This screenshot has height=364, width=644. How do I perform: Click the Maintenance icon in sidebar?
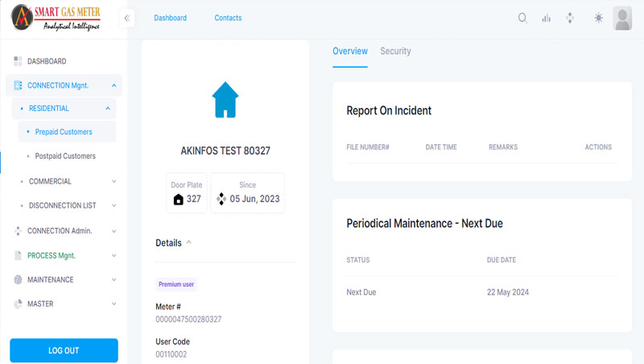[18, 279]
